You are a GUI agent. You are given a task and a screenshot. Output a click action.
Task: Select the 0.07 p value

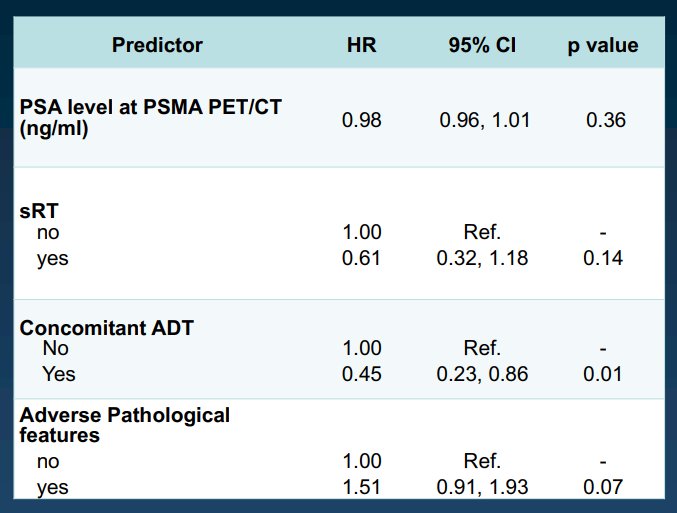click(603, 488)
